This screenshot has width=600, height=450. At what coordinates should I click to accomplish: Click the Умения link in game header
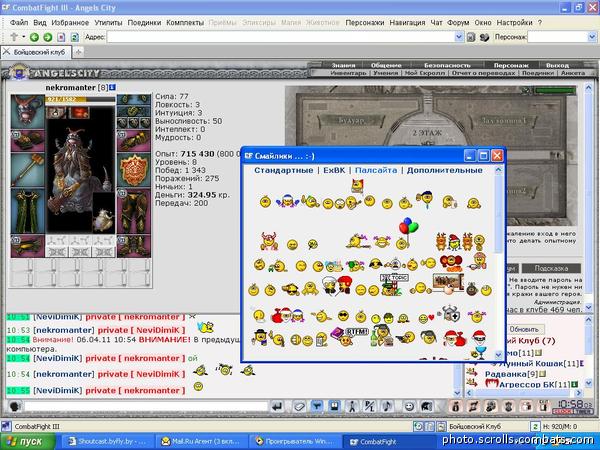(x=385, y=73)
